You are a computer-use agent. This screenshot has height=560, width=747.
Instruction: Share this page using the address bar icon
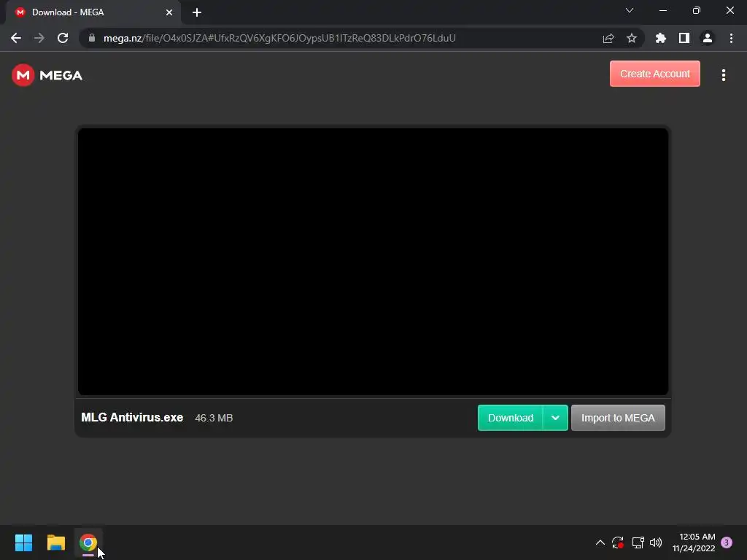(x=608, y=38)
